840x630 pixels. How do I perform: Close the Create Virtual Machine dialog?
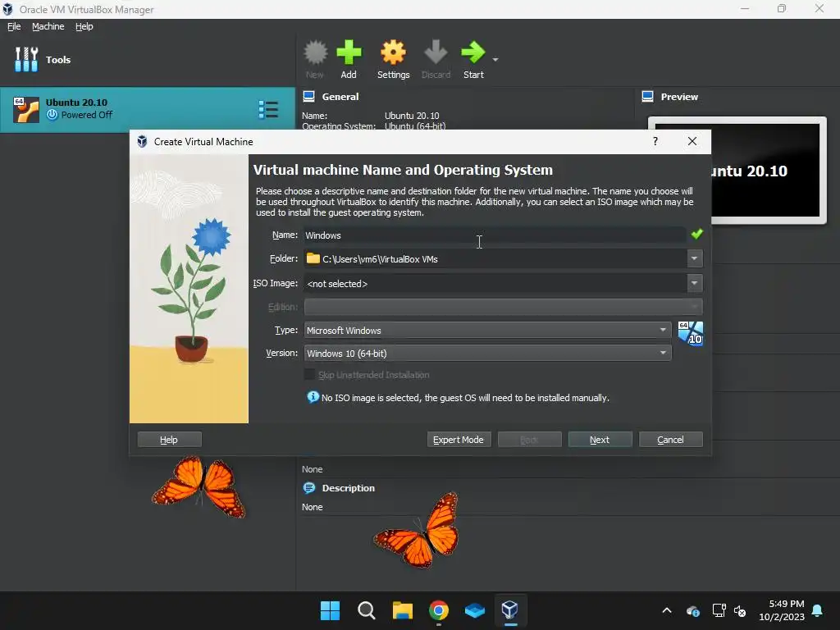(692, 141)
